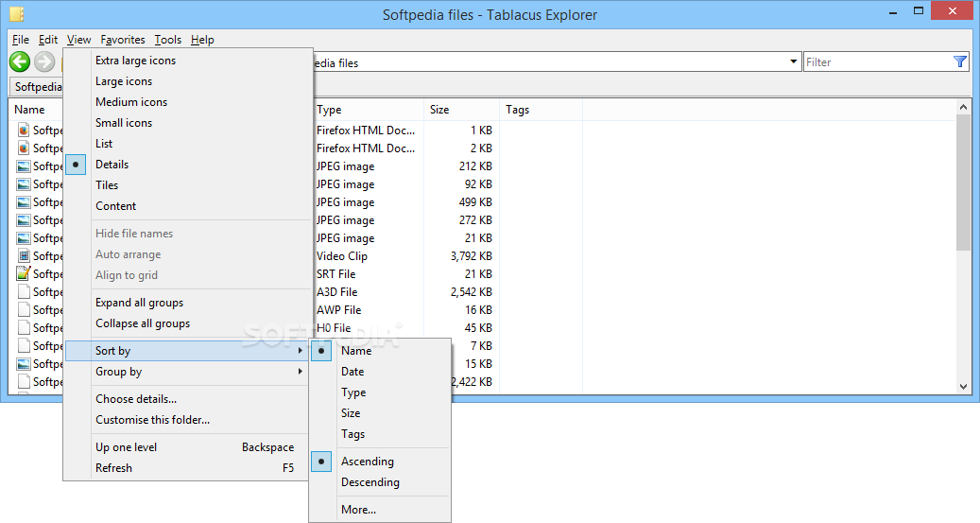Choose Small icons view

point(187,123)
